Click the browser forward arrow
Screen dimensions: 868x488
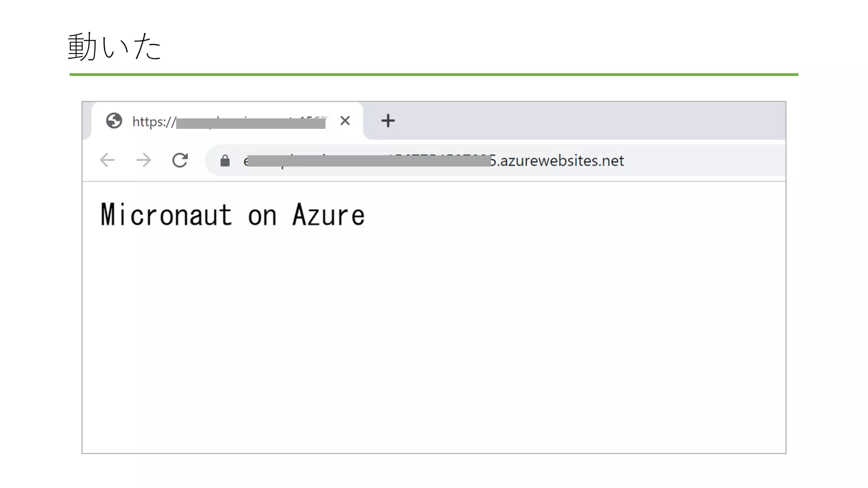click(x=144, y=160)
